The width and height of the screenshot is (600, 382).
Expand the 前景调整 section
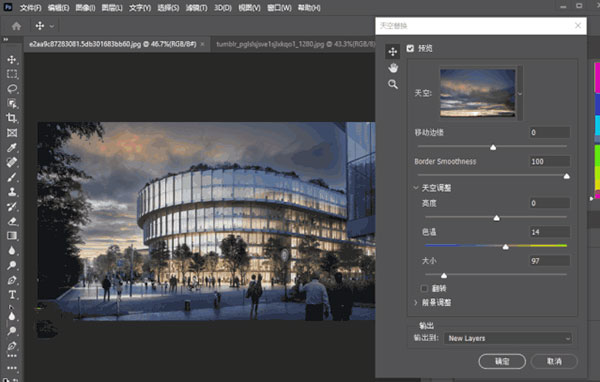point(416,303)
